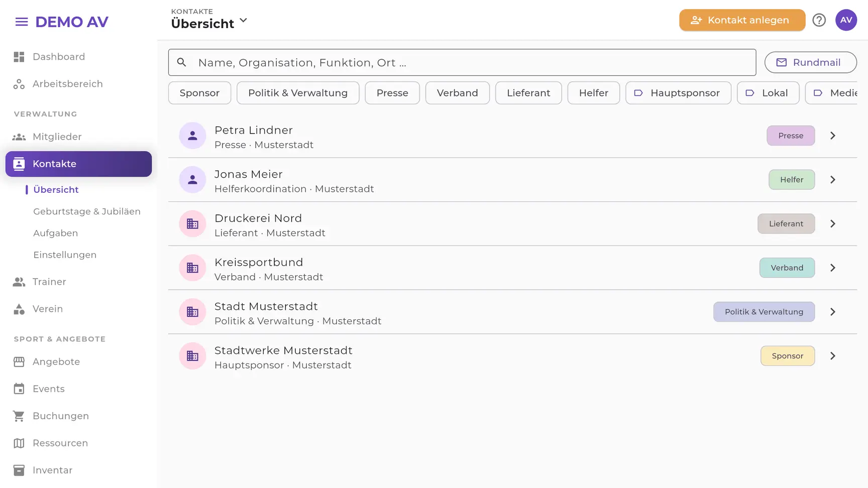Screen dimensions: 868x488
Task: Click the Buchungen shopping cart icon
Action: [19, 416]
